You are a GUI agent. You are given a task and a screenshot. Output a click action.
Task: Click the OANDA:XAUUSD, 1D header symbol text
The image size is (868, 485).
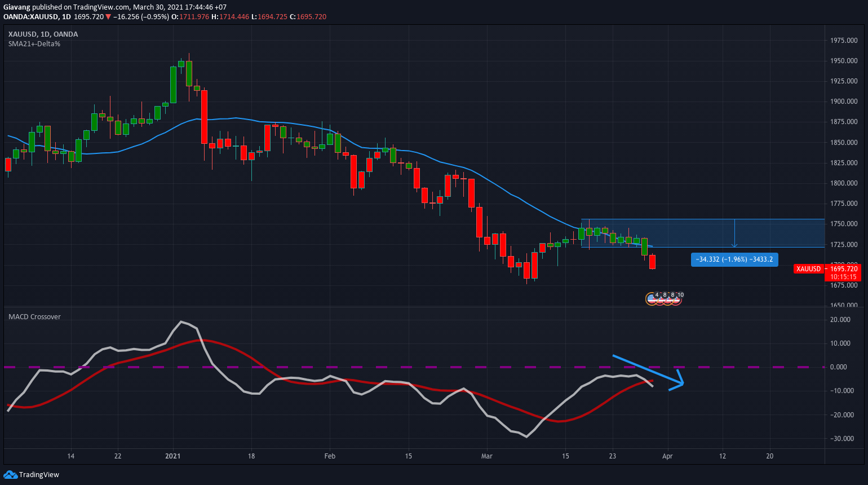(x=37, y=17)
